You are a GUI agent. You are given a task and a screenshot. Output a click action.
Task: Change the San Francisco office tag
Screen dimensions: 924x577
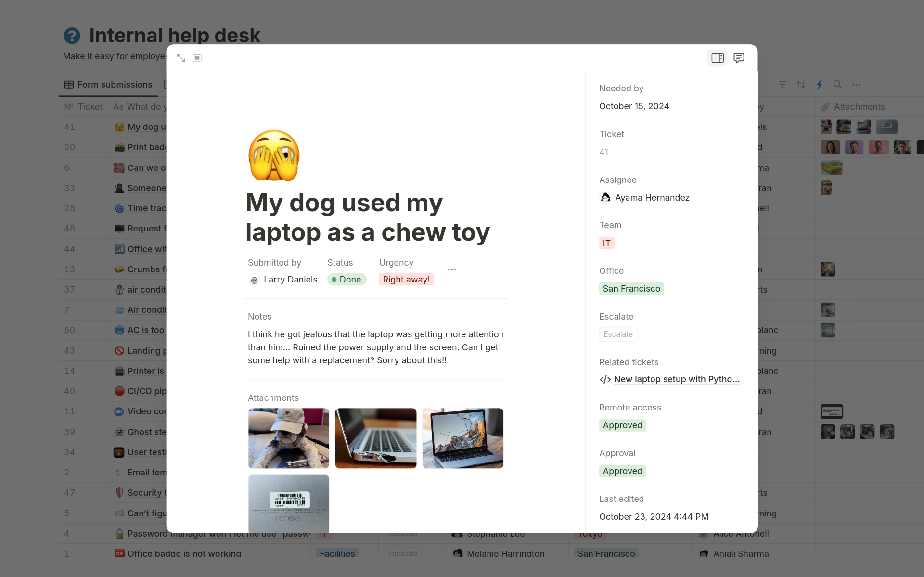(x=631, y=289)
